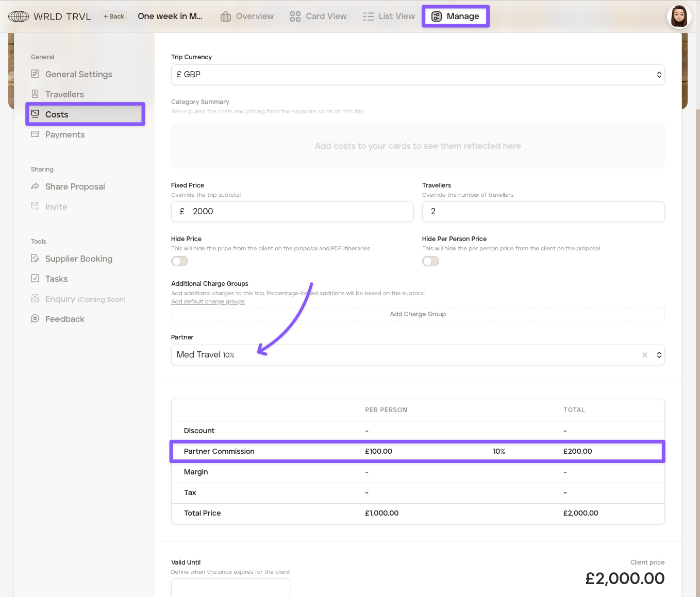The height and width of the screenshot is (597, 700).
Task: Click the Add Charge Group button
Action: click(418, 314)
